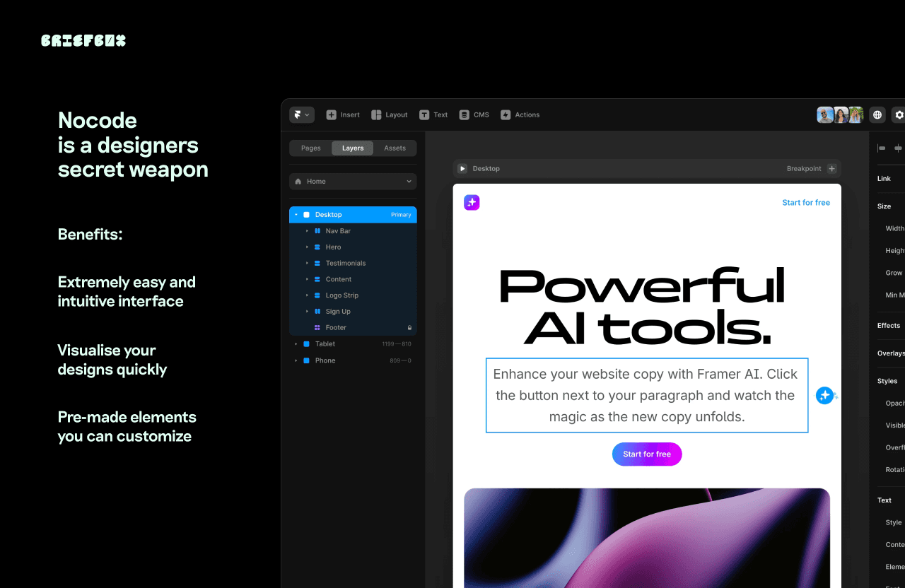The height and width of the screenshot is (588, 905).
Task: Click the Nav Bar horizontal stack icon
Action: 317,231
